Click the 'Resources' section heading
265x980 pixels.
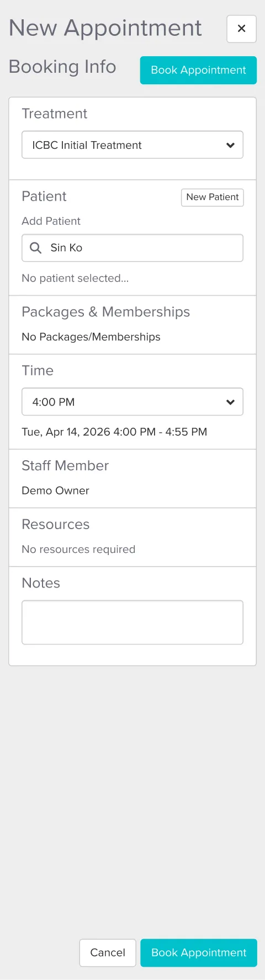(x=55, y=525)
